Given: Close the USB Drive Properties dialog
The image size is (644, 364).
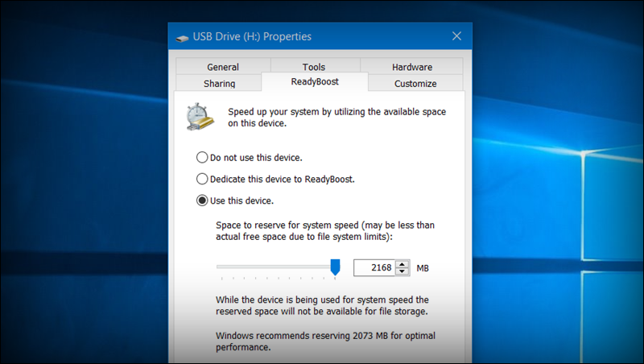Looking at the screenshot, I should 456,36.
